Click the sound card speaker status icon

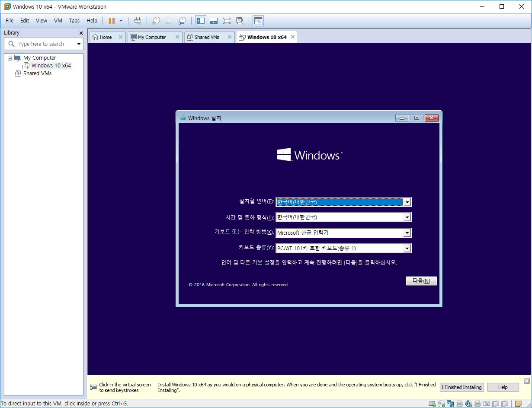(x=468, y=404)
